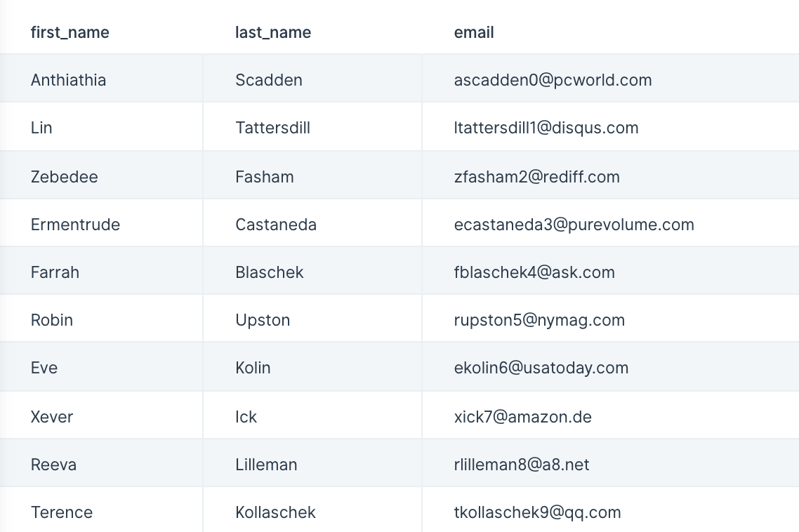Click the first_name column header

70,32
